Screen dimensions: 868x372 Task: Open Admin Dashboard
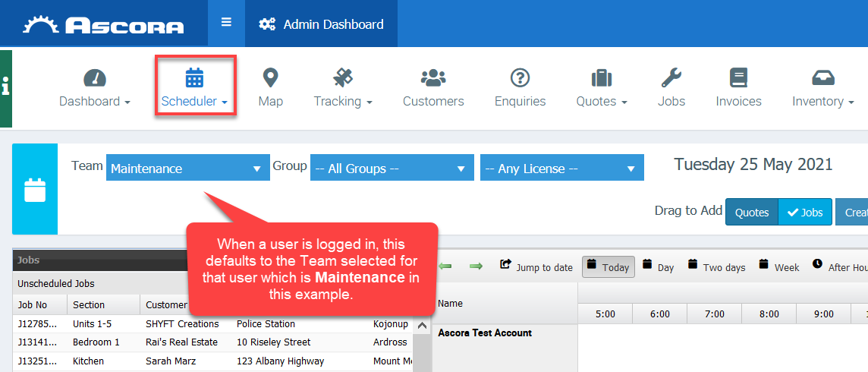point(322,24)
